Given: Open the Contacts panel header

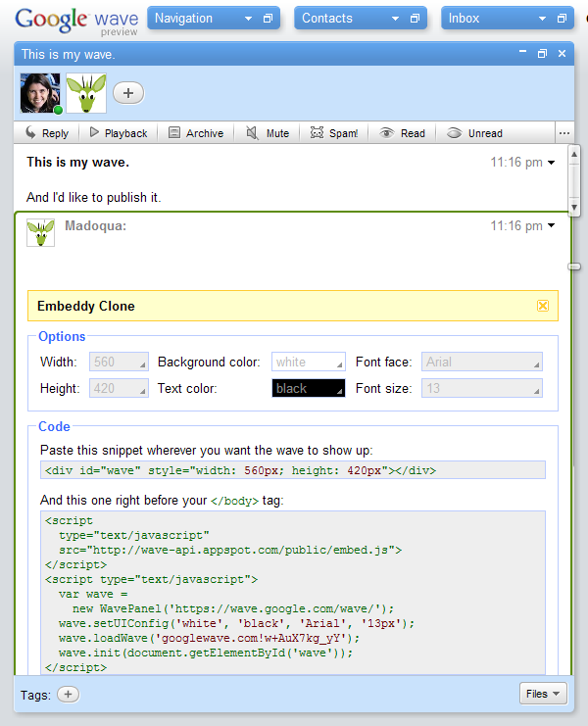Looking at the screenshot, I should click(361, 18).
